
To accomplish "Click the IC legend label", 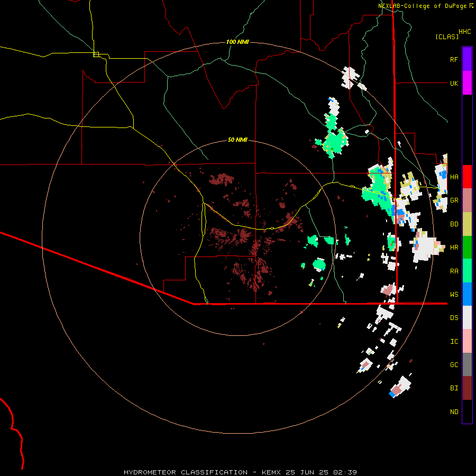I will (x=454, y=342).
